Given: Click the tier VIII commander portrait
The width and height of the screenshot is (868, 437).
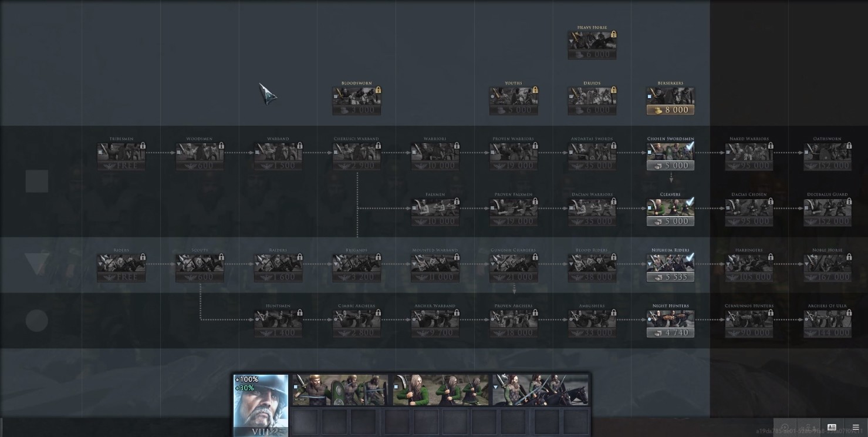Looking at the screenshot, I should pyautogui.click(x=261, y=405).
